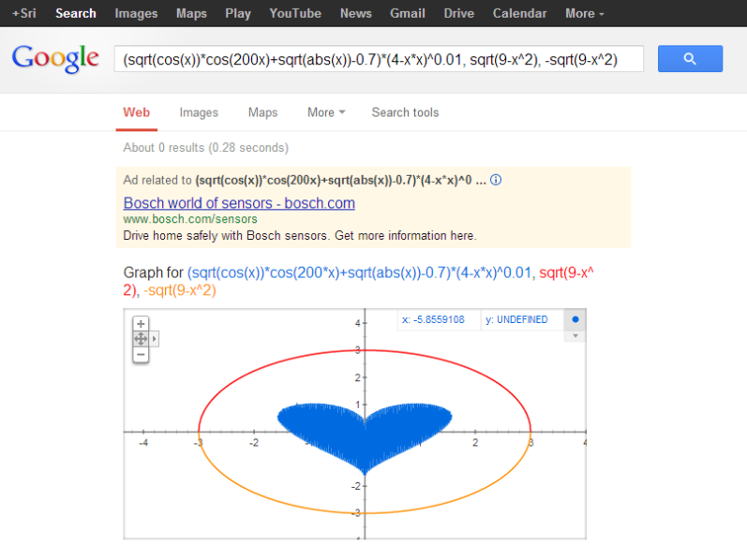
Task: Open the More dropdown under search tabs
Action: click(326, 112)
